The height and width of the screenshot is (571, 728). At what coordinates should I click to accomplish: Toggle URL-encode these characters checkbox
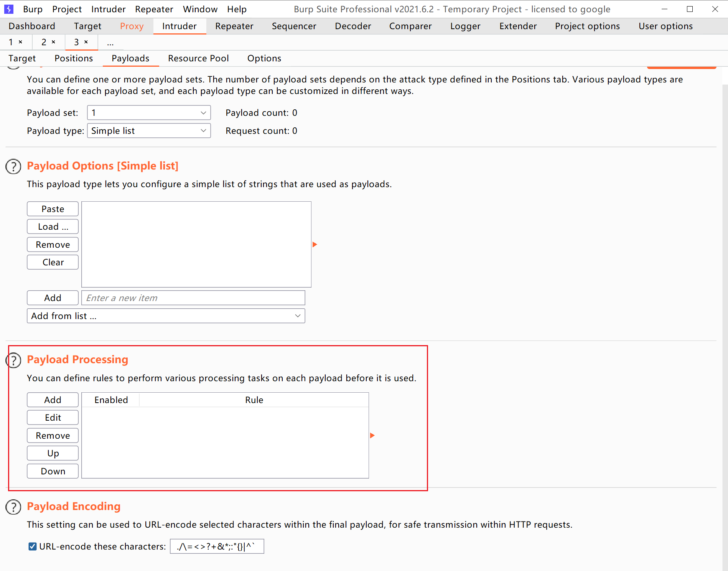click(x=33, y=546)
